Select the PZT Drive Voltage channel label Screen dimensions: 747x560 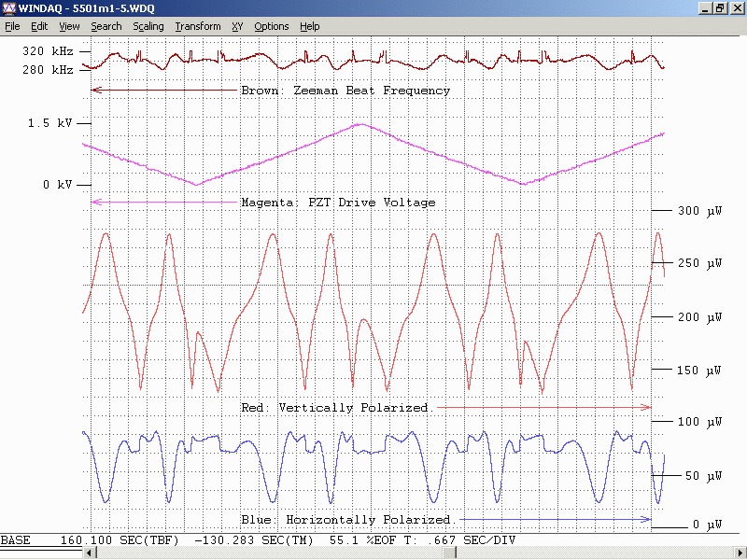coord(337,203)
